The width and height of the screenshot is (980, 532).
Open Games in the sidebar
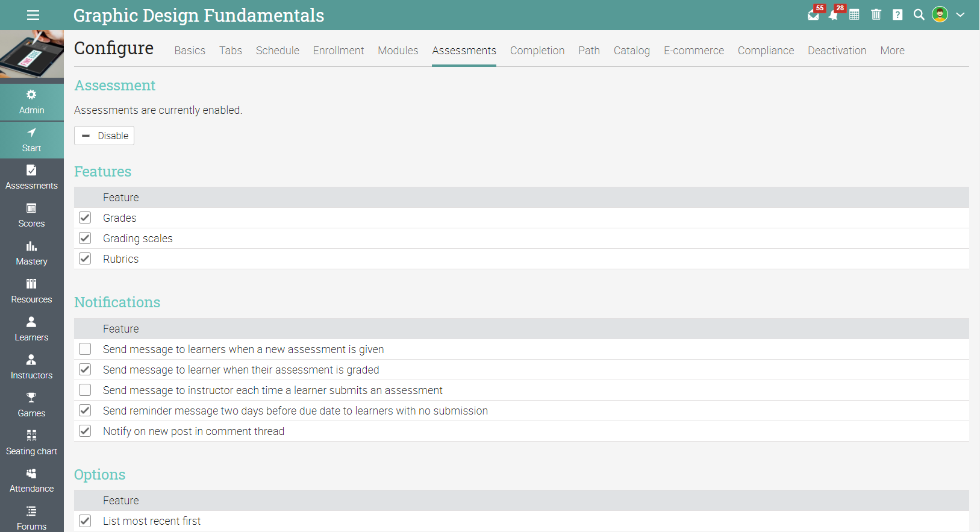(32, 405)
